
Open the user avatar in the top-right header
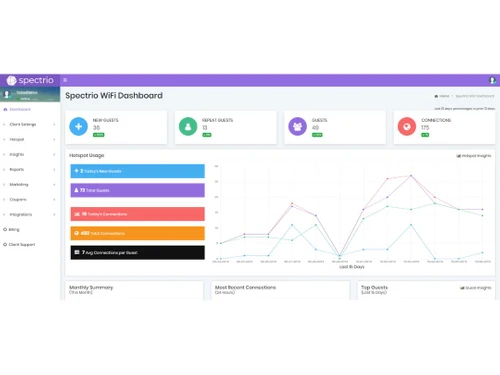click(x=492, y=80)
